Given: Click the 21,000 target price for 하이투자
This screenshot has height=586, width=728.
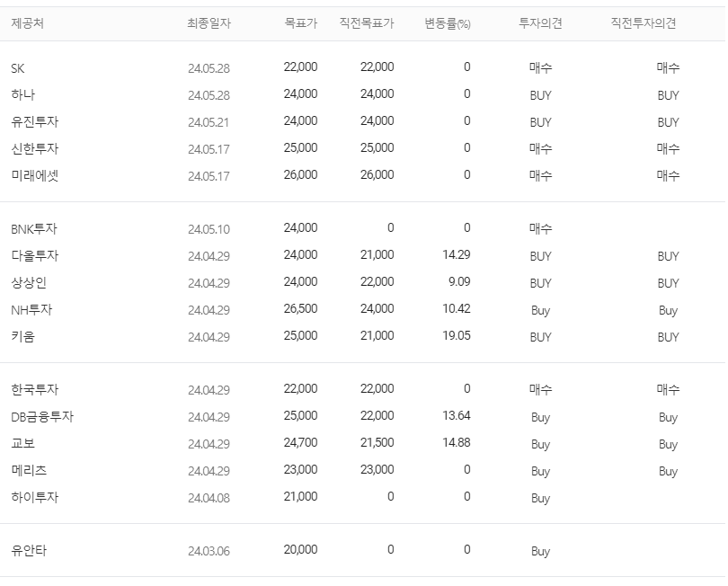Looking at the screenshot, I should coord(300,496).
